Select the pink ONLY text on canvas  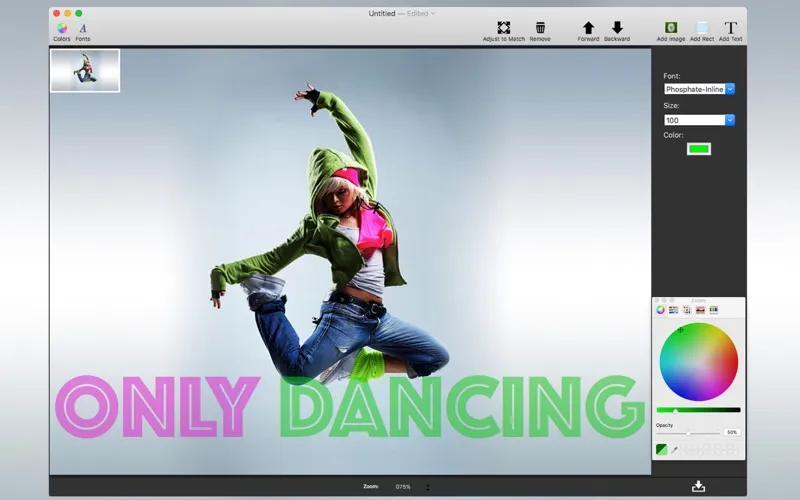pos(157,407)
